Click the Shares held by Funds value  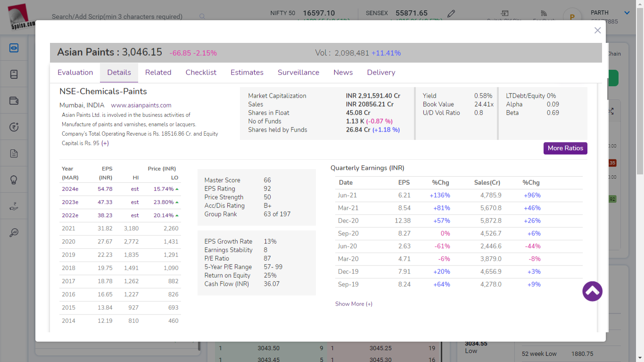point(373,130)
